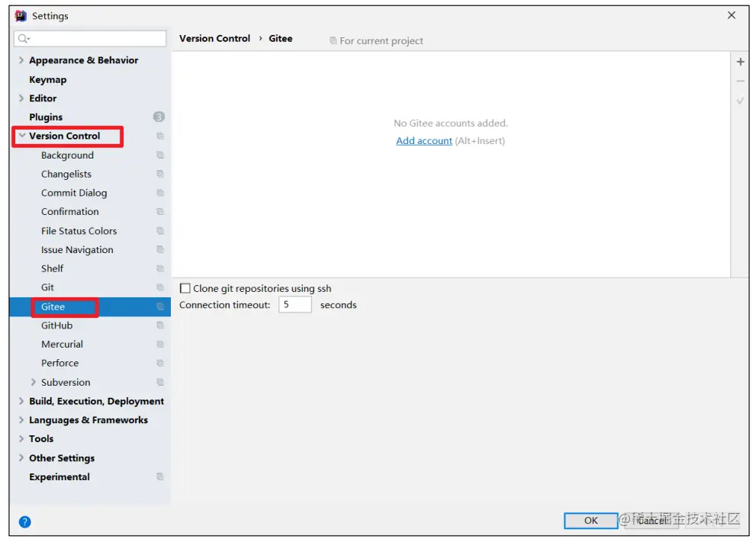Click the Connection timeout field

pos(295,304)
